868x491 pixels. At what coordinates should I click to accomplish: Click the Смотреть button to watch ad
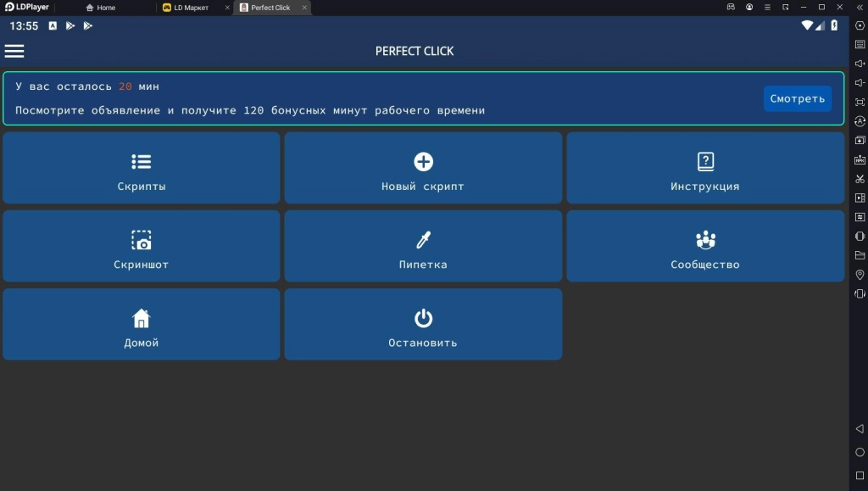797,98
